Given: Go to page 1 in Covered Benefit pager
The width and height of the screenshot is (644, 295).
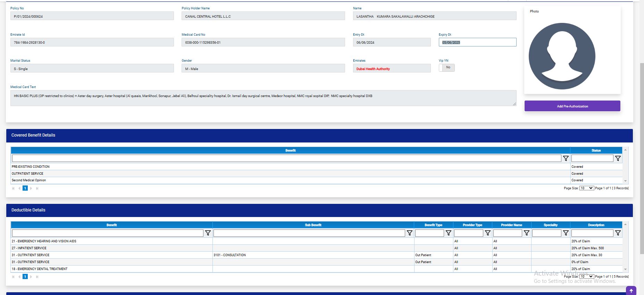Looking at the screenshot, I should tap(25, 188).
